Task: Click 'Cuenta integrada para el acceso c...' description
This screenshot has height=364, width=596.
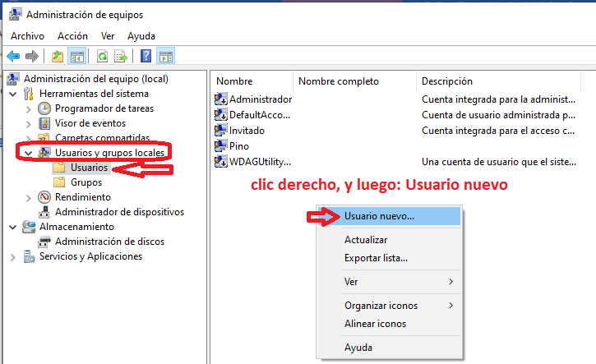Action: 498,131
